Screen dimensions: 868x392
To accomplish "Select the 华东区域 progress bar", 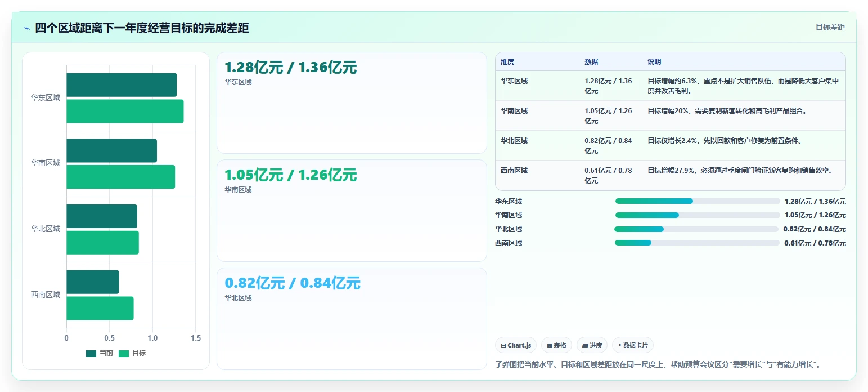I will (698, 201).
